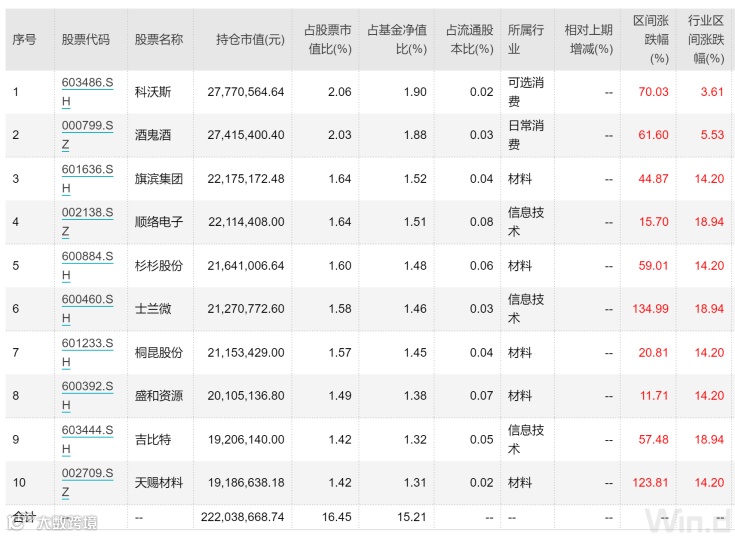735x537 pixels.
Task: Open stock code link 600460.SH
Action: pos(87,308)
